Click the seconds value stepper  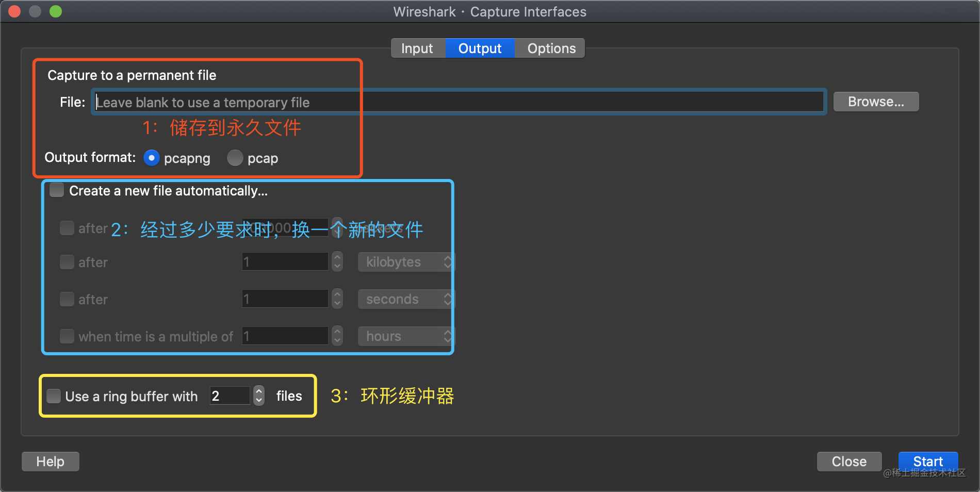point(337,299)
